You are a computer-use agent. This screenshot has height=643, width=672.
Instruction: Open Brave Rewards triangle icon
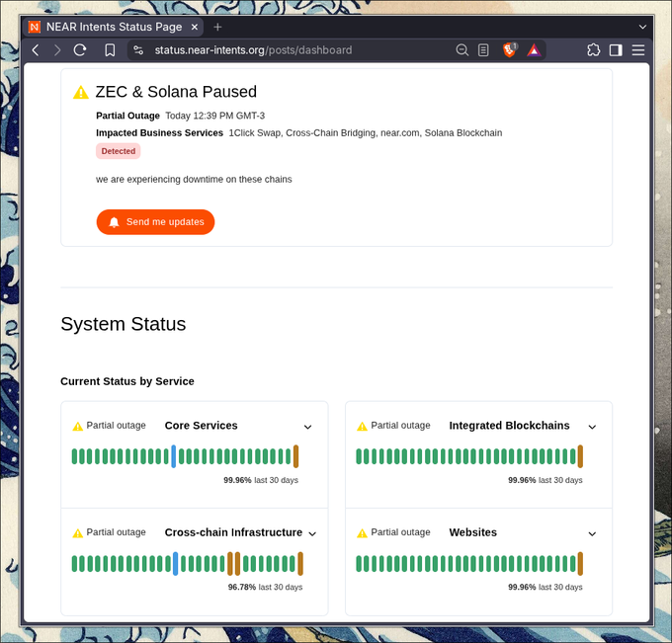534,50
